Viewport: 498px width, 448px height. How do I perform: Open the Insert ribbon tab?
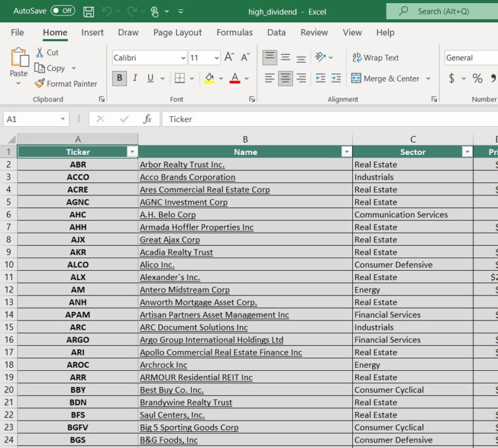(x=92, y=32)
